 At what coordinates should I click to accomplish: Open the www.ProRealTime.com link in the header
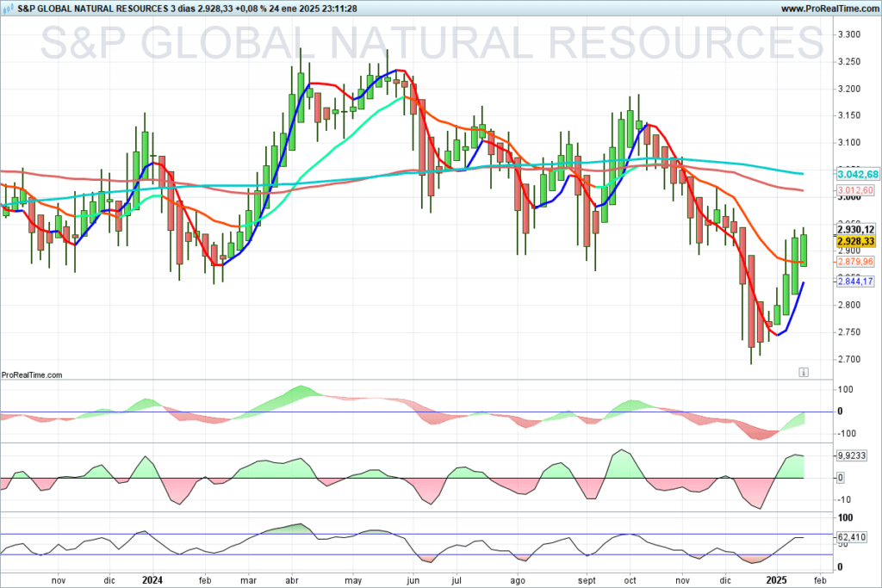tap(829, 9)
